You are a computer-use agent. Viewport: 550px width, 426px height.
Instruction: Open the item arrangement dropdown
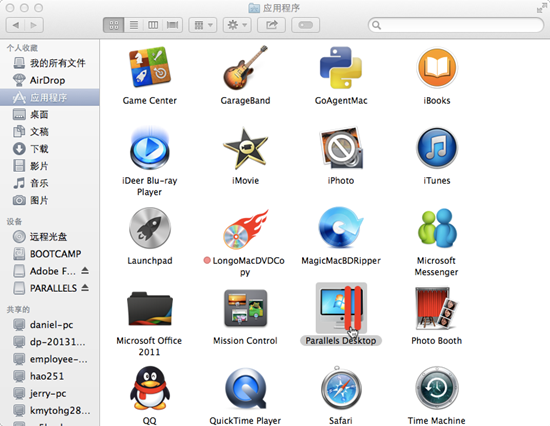pyautogui.click(x=203, y=25)
